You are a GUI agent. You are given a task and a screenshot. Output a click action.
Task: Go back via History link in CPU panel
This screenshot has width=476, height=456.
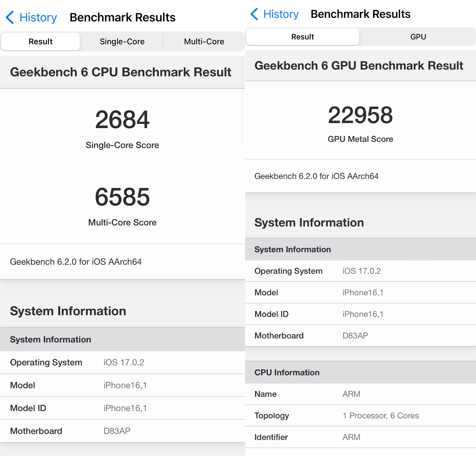coord(38,17)
